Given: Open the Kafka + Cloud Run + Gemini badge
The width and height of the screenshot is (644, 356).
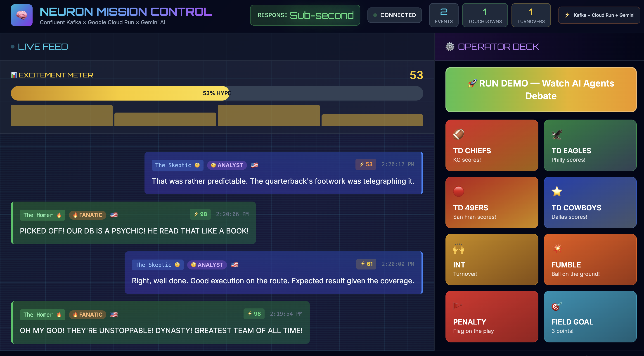Looking at the screenshot, I should coord(599,15).
